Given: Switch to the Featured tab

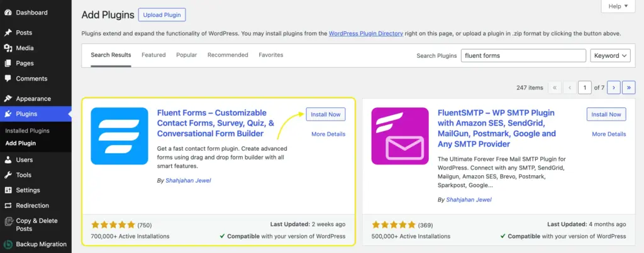Looking at the screenshot, I should tap(153, 55).
